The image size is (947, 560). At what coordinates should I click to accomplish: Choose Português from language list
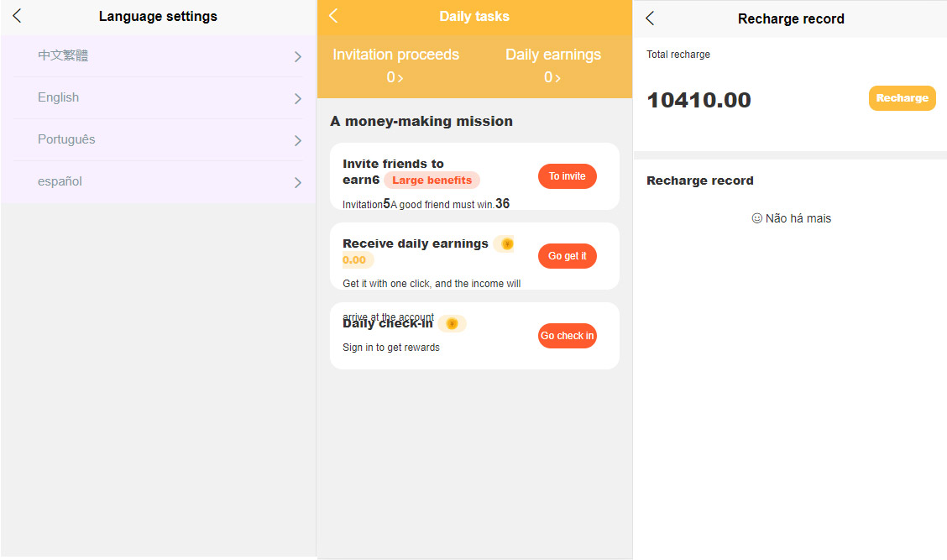66,140
